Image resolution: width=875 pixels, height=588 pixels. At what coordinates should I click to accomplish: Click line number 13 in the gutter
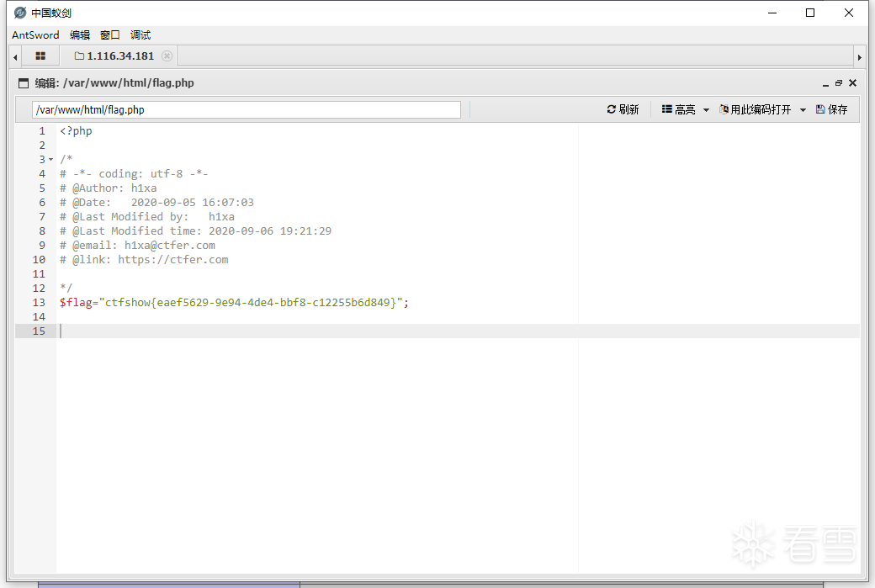[39, 302]
